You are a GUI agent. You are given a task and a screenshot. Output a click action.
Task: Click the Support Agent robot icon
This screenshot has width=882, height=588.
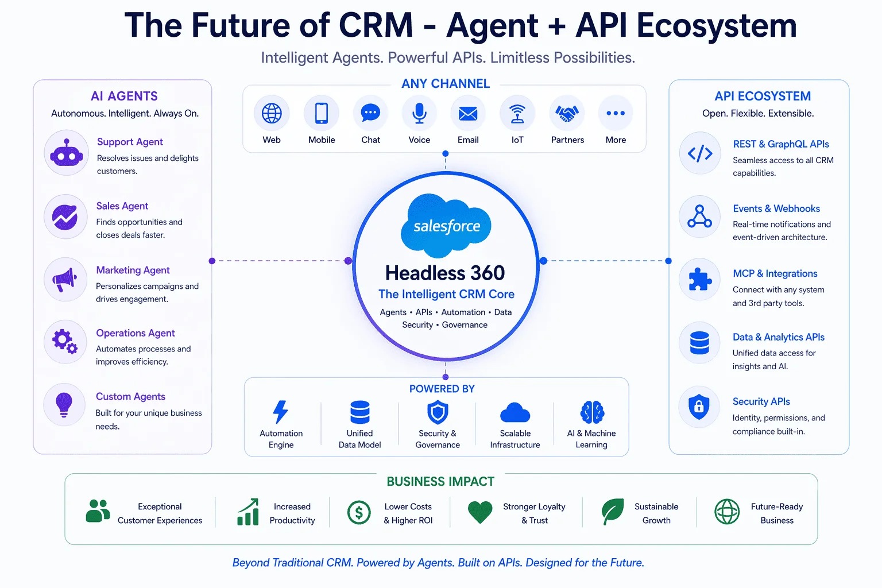point(67,153)
